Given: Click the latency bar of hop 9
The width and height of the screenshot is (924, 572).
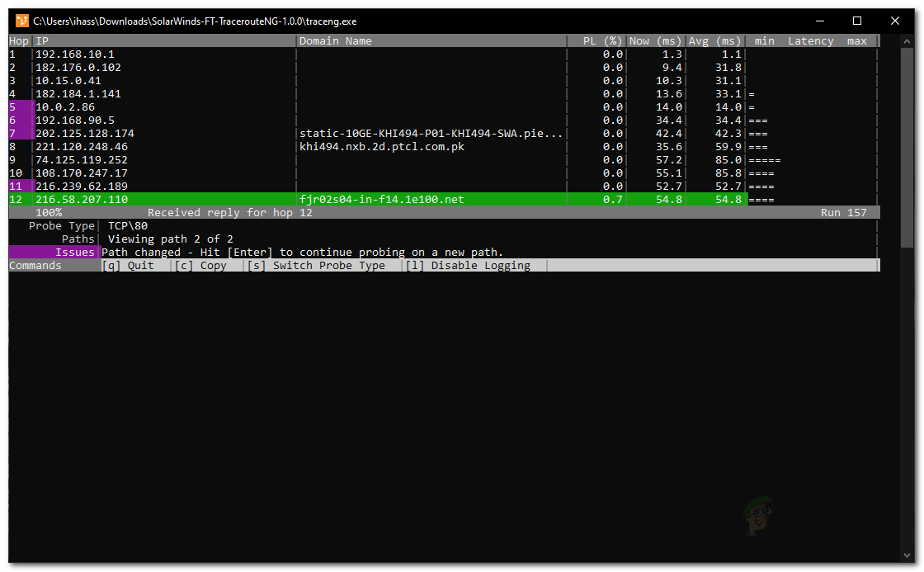Looking at the screenshot, I should (765, 160).
